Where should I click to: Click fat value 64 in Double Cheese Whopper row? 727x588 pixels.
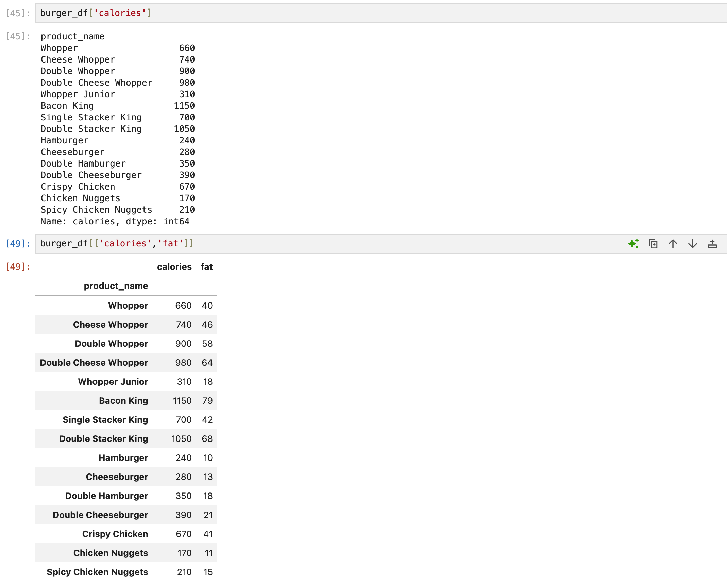click(x=207, y=363)
